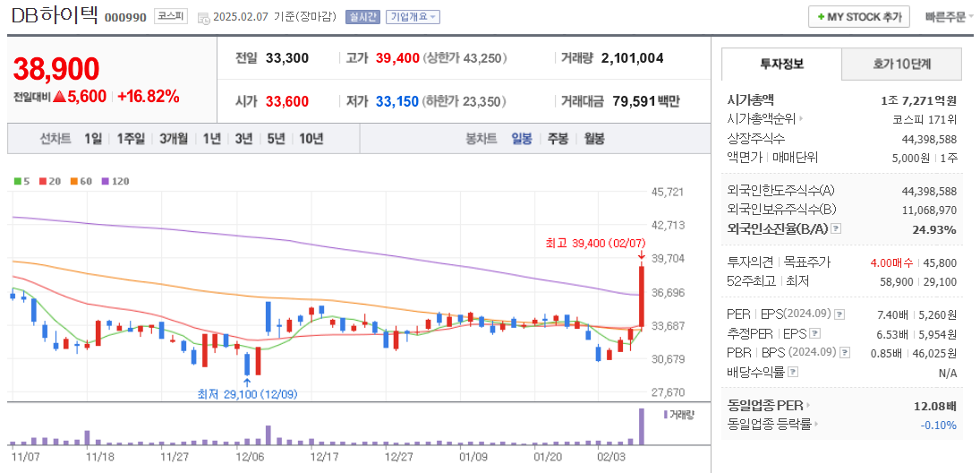Switch to the 투자정보 tab
The image size is (980, 473).
pos(781,64)
